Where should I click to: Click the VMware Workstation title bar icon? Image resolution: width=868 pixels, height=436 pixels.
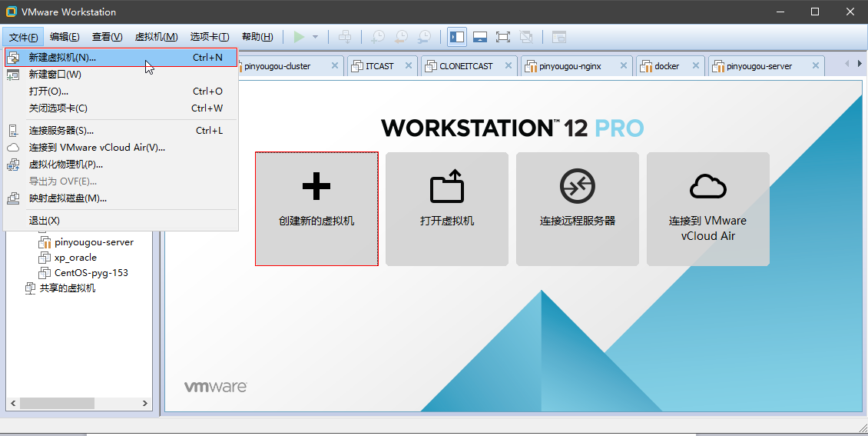[11, 11]
